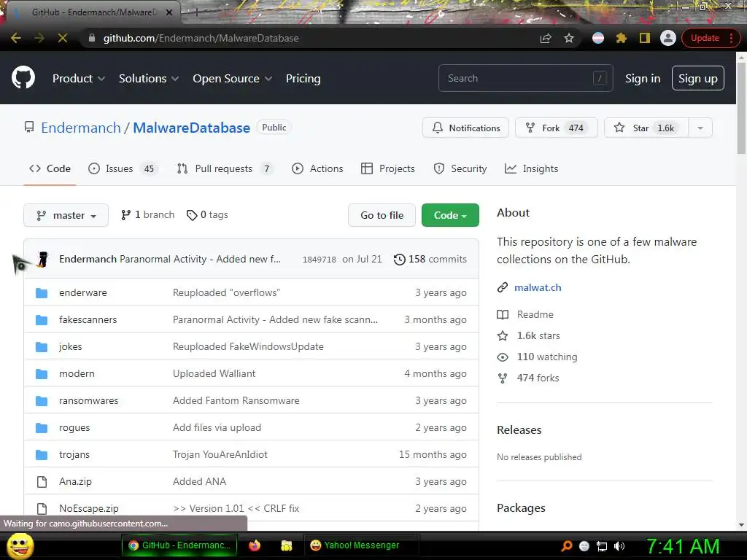Open the jokes folder
This screenshot has width=747, height=560.
tap(71, 346)
